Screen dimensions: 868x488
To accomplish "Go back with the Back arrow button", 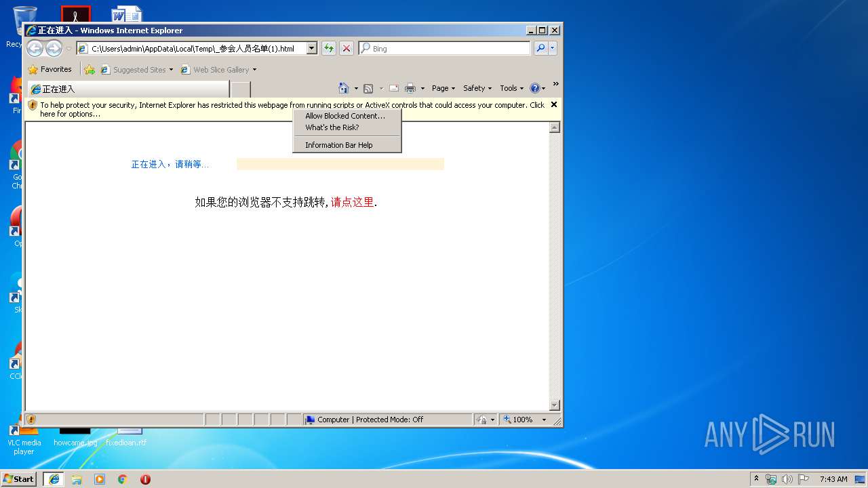I will tap(35, 48).
